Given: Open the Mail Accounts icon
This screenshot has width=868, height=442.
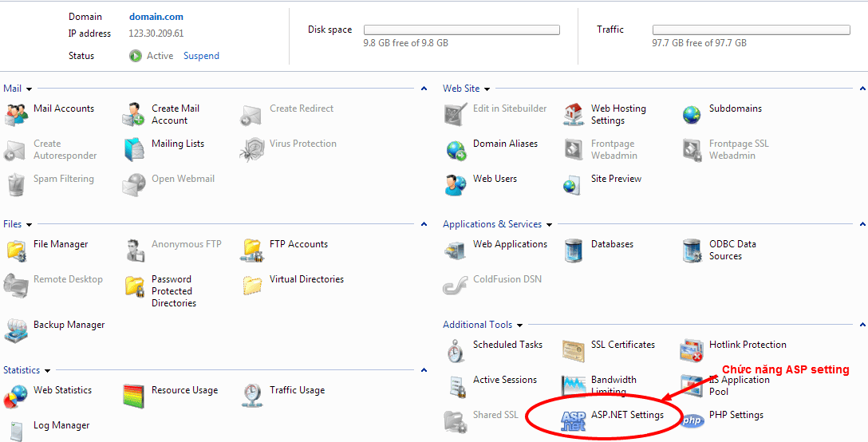Looking at the screenshot, I should [x=17, y=114].
